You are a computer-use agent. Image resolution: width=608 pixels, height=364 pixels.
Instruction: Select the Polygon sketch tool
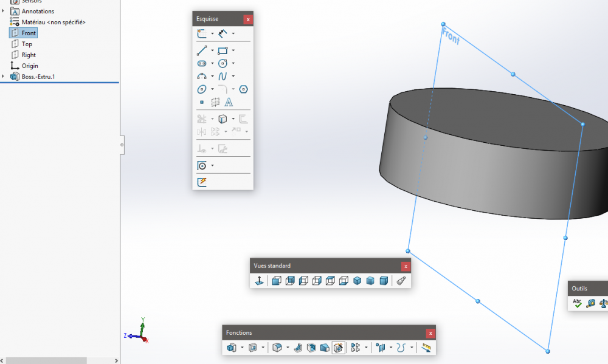pos(244,89)
